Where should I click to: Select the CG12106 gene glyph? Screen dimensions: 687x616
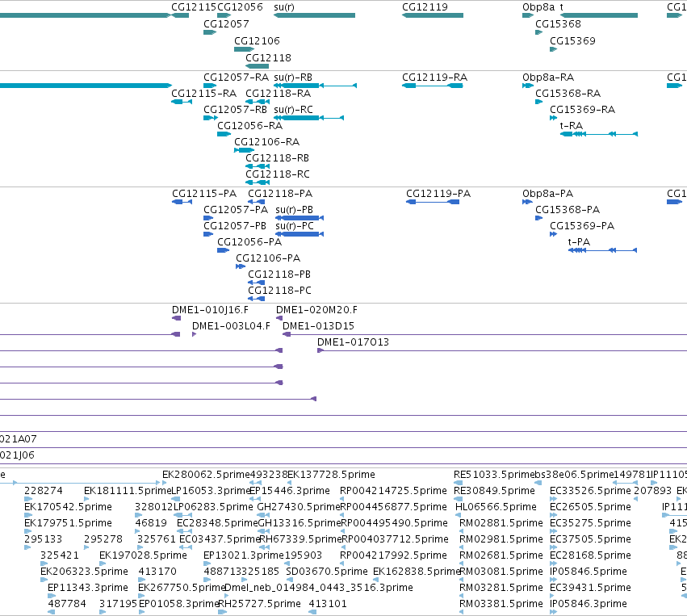[x=245, y=49]
